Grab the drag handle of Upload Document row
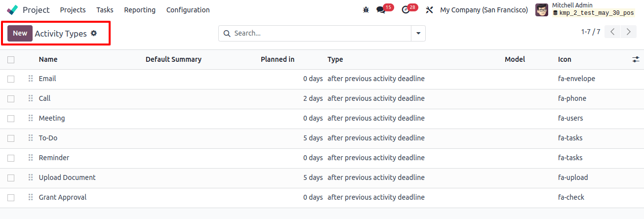 coord(31,177)
